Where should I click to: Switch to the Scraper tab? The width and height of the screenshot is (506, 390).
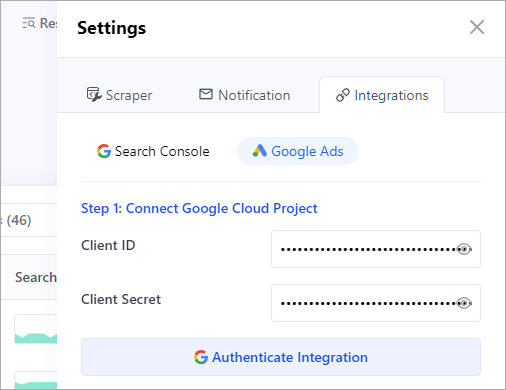pos(119,95)
